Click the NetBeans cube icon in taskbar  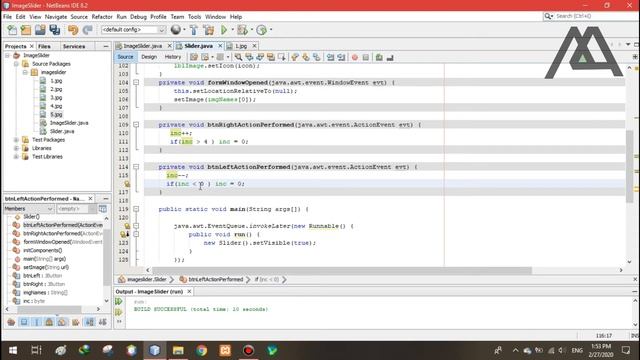154,350
